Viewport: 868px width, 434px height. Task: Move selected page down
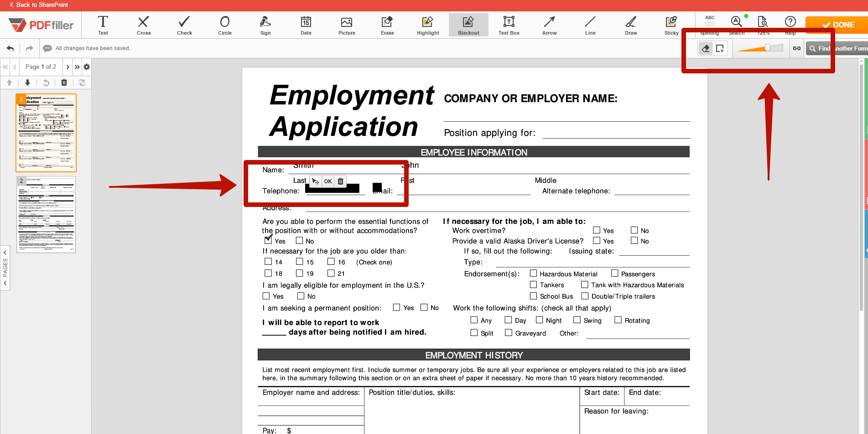point(27,83)
